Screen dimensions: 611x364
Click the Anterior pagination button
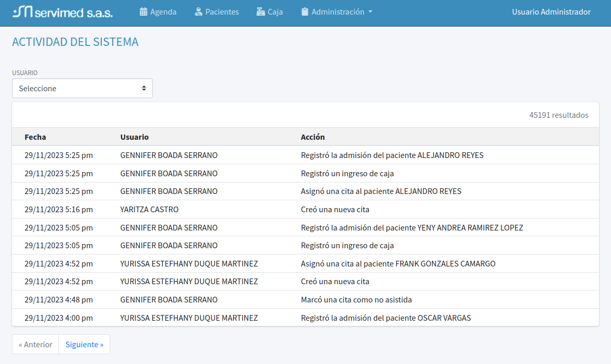click(x=35, y=345)
